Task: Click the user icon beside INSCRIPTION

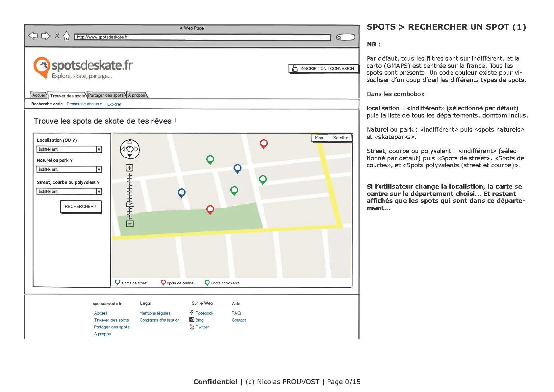Action: pyautogui.click(x=295, y=68)
